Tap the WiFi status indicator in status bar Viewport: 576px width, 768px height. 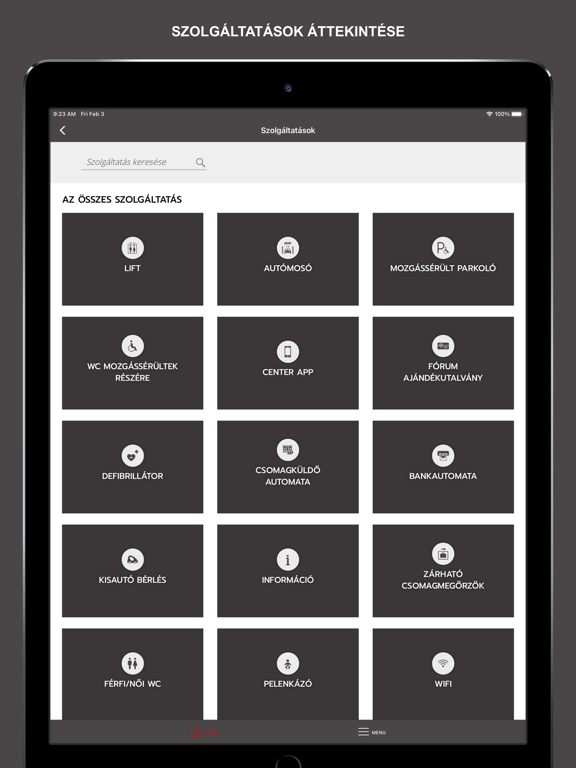pos(489,114)
